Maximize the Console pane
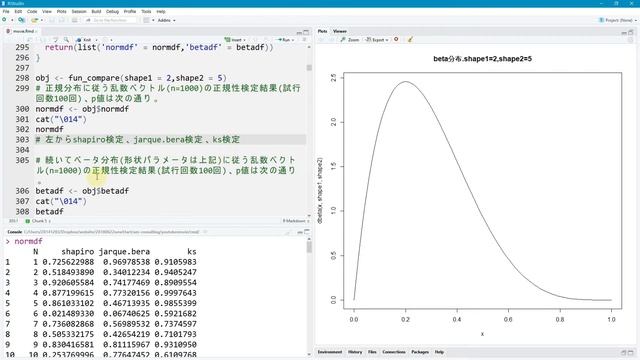Screen dimensions: 640x360 pos(306,232)
